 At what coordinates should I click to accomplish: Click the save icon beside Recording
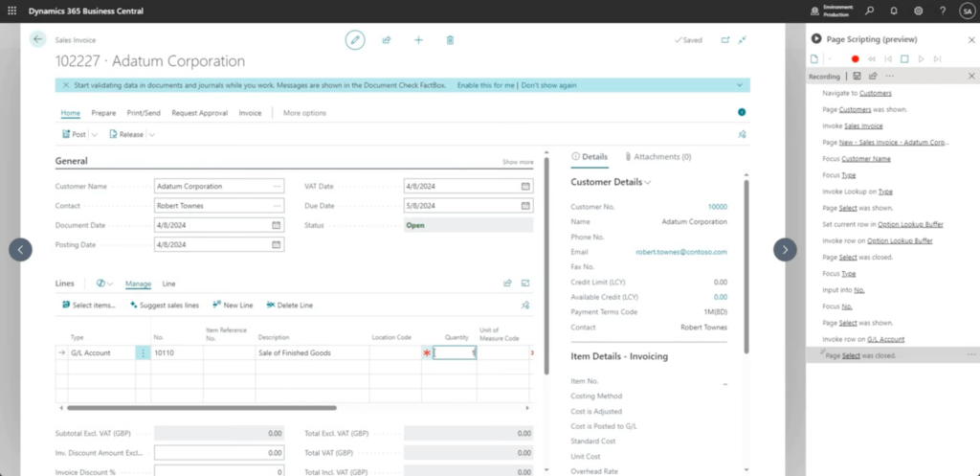(x=857, y=76)
